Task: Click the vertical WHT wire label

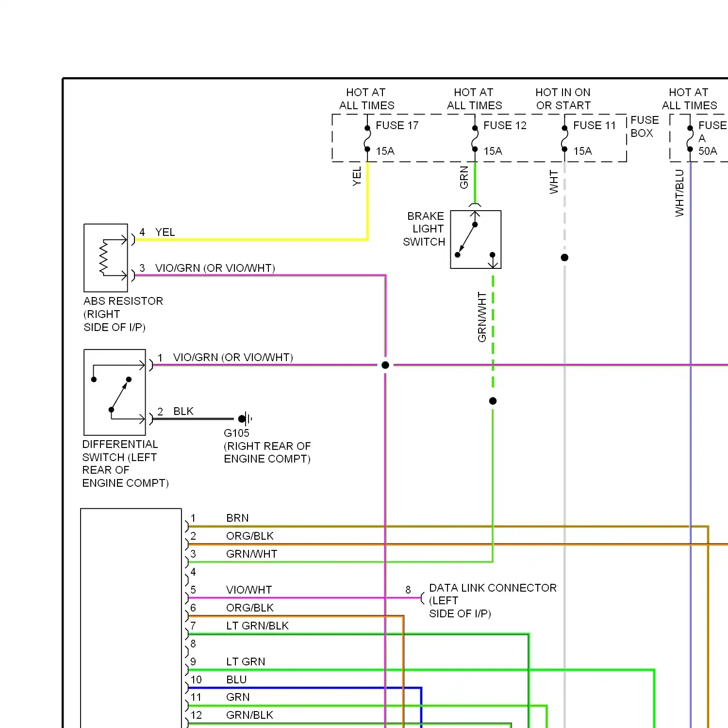Action: pos(554,182)
